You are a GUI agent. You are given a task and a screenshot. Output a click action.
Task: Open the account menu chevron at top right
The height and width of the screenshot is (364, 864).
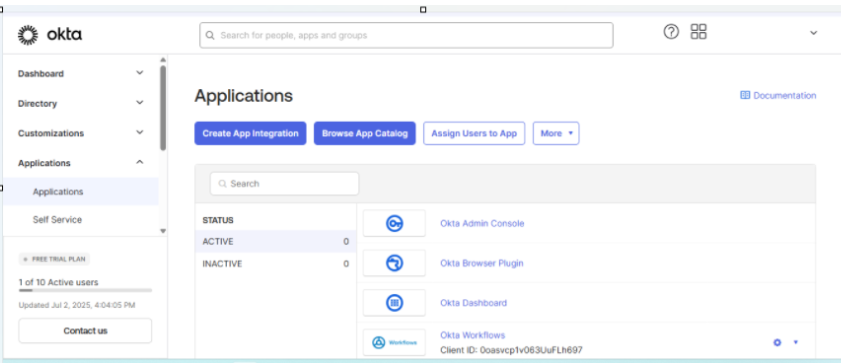click(813, 33)
